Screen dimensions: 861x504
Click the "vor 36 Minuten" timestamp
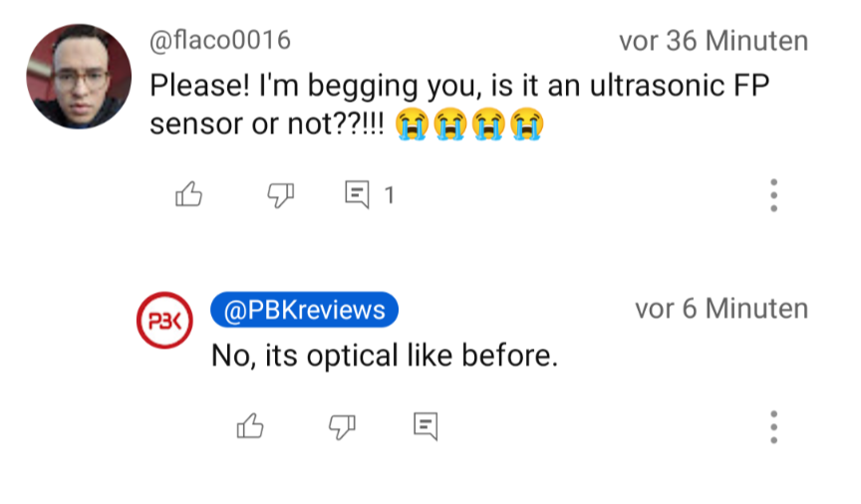713,41
